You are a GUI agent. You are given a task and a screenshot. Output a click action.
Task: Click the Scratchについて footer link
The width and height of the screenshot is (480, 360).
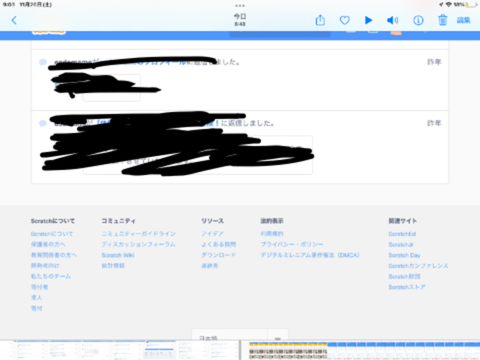pos(52,234)
